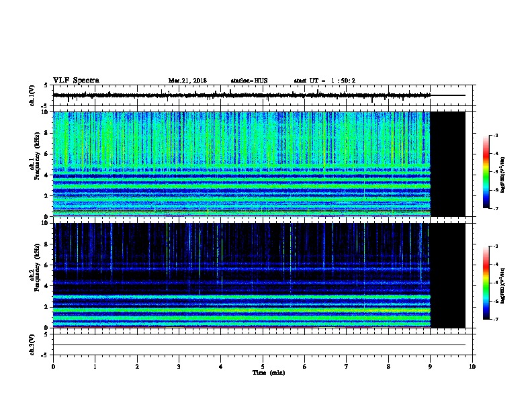Click the ch.2 spectrogram color scale bar
The width and height of the screenshot is (532, 411).
pyautogui.click(x=486, y=283)
